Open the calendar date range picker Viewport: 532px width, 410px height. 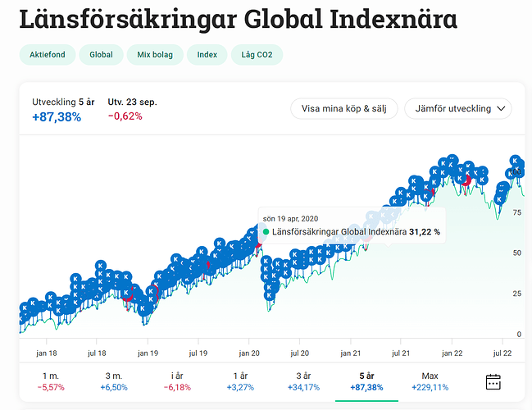(493, 381)
